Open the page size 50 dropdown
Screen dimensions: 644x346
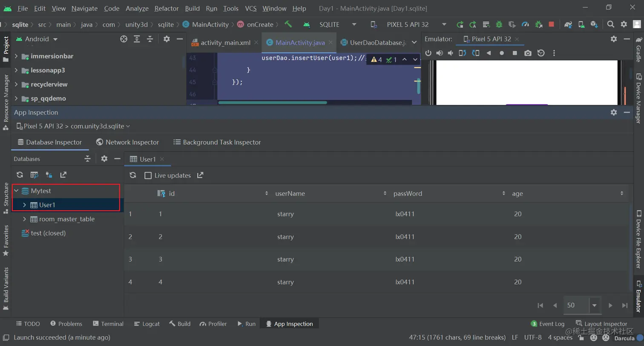pyautogui.click(x=594, y=305)
